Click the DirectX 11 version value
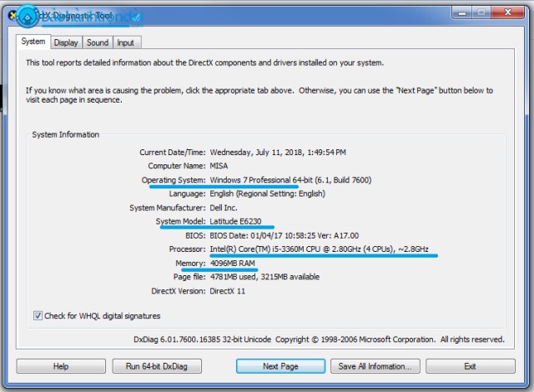Image resolution: width=534 pixels, height=392 pixels. [227, 291]
